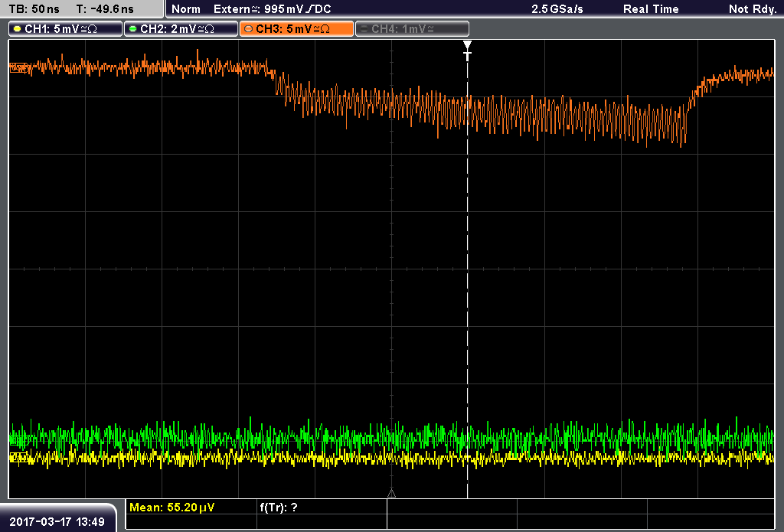
Task: Select the active CH3 5 mV channel tab
Action: point(296,29)
